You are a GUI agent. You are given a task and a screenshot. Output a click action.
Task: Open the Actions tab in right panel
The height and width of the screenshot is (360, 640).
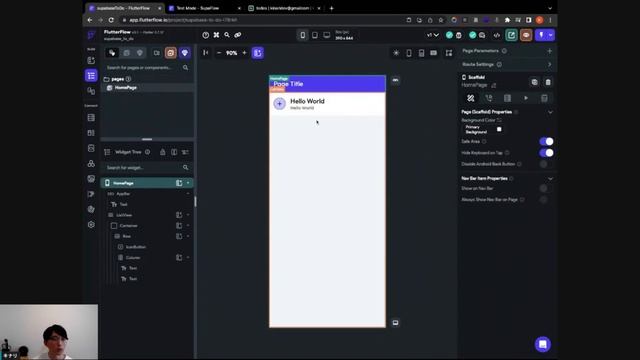click(x=489, y=98)
